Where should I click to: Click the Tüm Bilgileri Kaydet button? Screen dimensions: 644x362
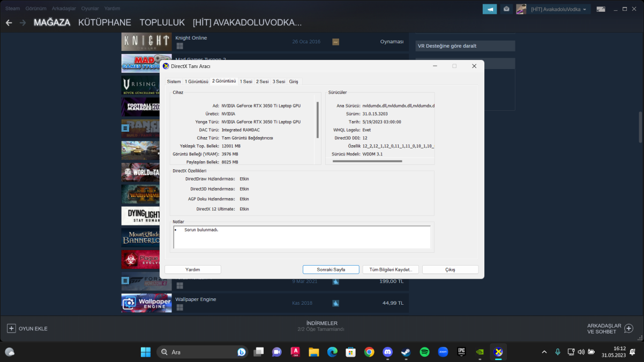391,269
